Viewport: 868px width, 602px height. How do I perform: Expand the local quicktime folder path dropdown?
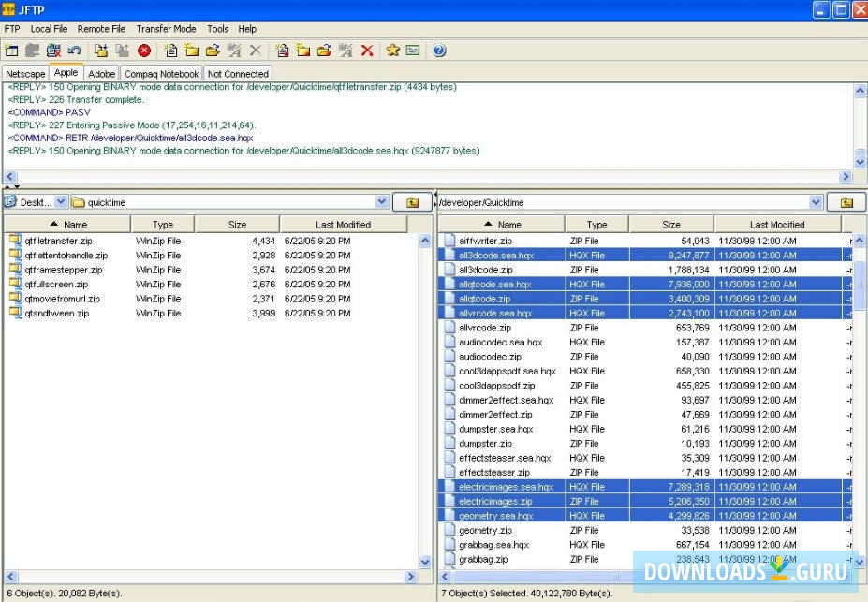coord(381,202)
